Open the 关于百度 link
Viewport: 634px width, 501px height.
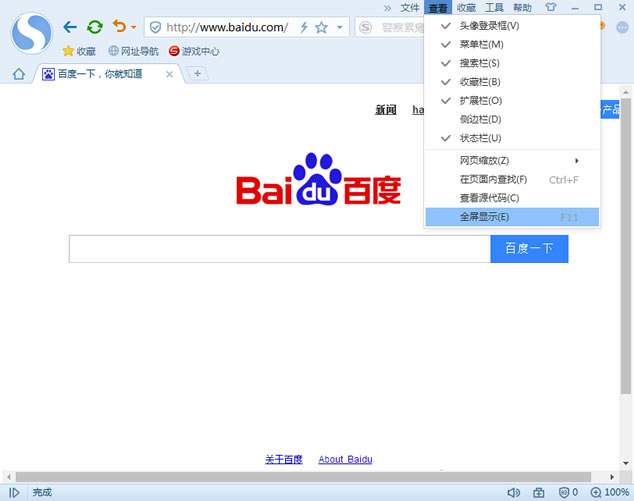283,459
